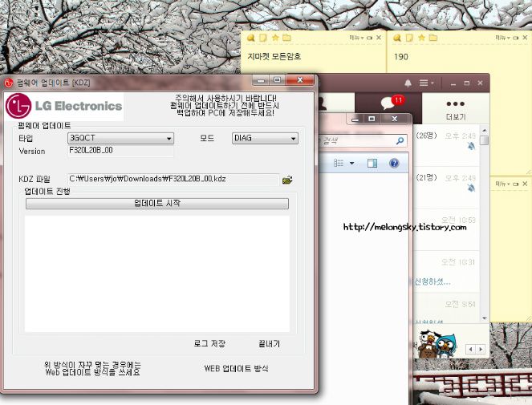Click Explorer search magnifier icon
Screen dimensions: 532x405
point(400,140)
